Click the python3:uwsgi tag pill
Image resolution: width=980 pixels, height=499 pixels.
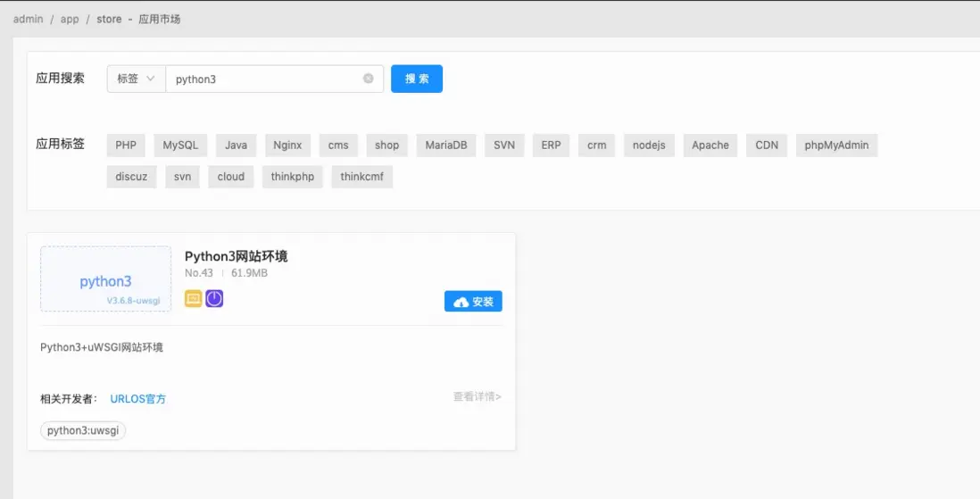[83, 430]
